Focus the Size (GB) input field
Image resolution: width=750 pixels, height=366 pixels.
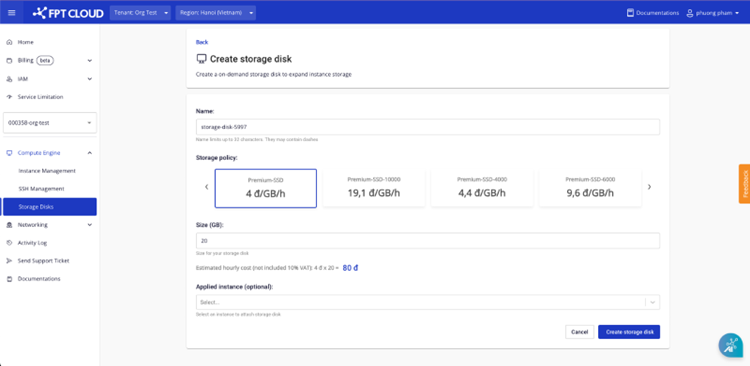point(428,241)
